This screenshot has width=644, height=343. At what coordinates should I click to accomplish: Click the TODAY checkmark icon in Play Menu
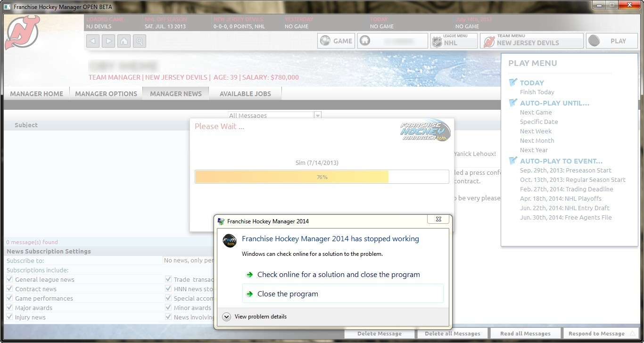(513, 82)
